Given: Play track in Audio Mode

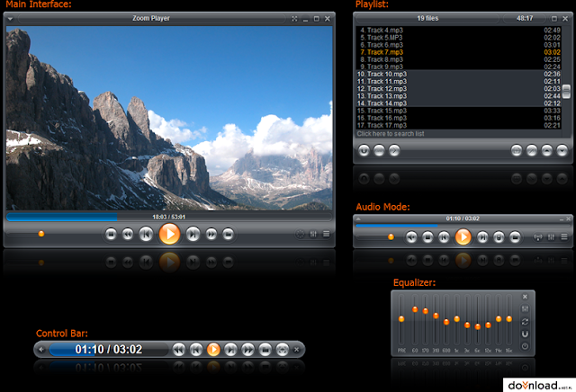Looking at the screenshot, I should (x=463, y=237).
